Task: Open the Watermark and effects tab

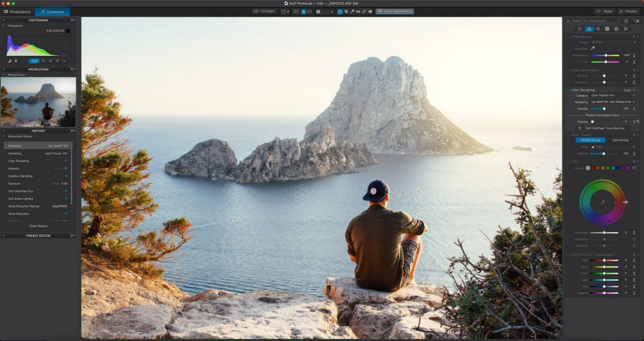Action: [x=616, y=29]
